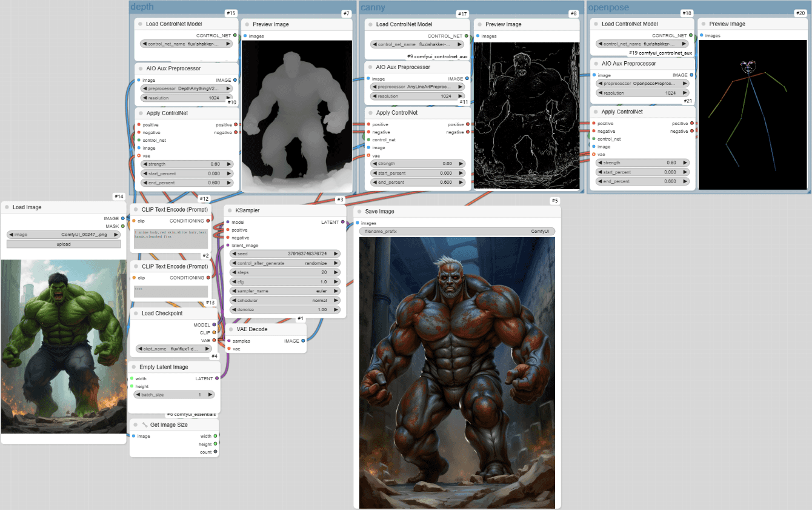Open AnyLineArtPreprocessor dropdown in canny group
The width and height of the screenshot is (812, 510).
(x=418, y=87)
